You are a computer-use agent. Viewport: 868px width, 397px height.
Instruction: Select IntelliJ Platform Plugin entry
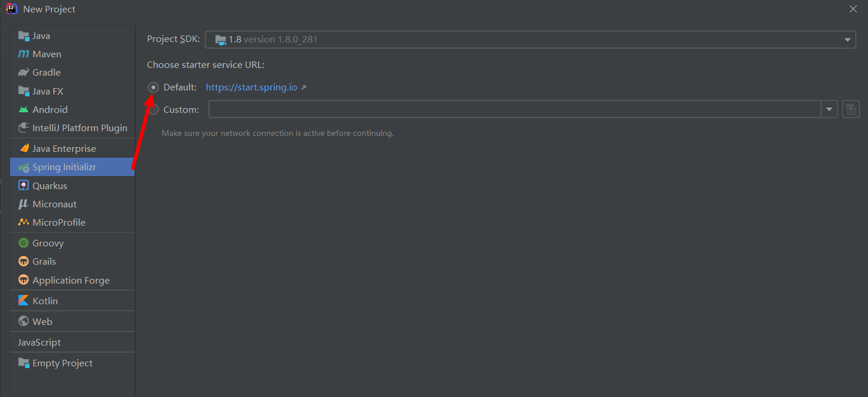click(x=72, y=128)
